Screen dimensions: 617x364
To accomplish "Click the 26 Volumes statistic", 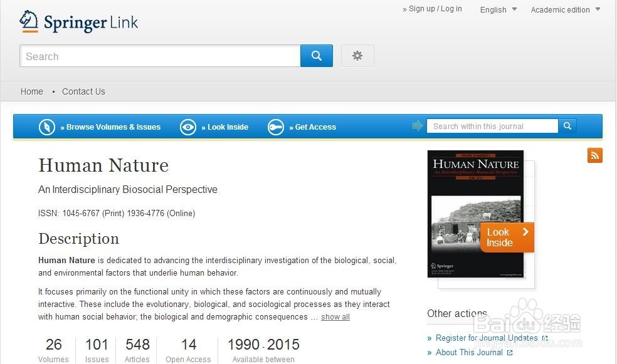I will coord(53,350).
